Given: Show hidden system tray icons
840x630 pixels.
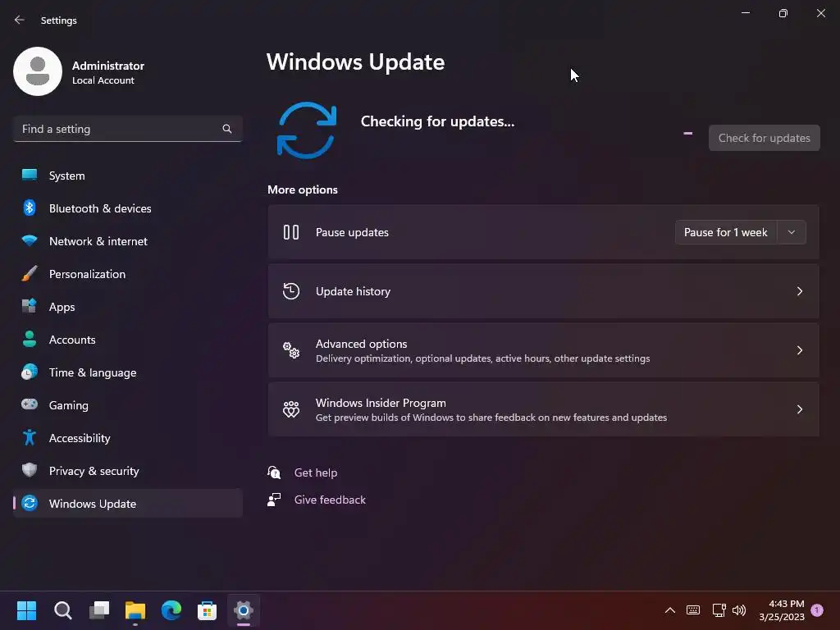Looking at the screenshot, I should [x=669, y=610].
